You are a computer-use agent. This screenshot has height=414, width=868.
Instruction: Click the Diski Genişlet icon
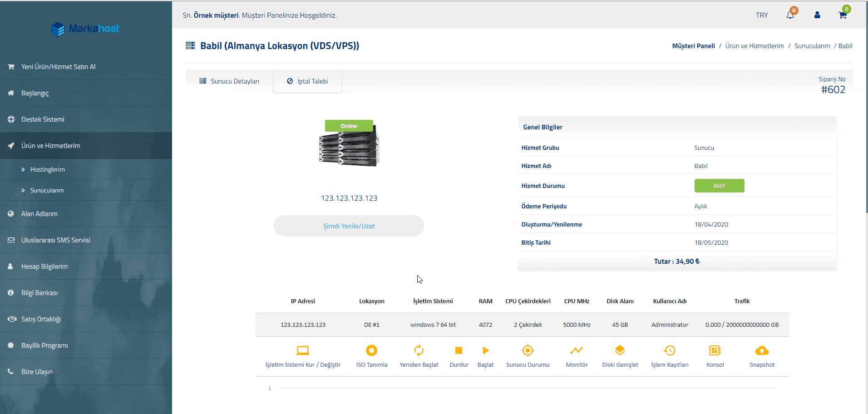coord(620,350)
